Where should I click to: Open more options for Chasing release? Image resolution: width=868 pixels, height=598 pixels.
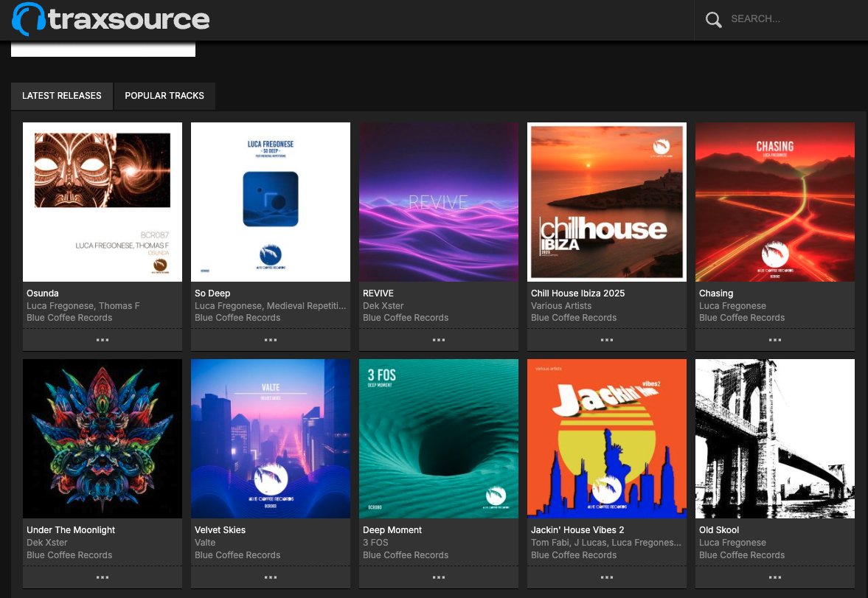click(775, 340)
